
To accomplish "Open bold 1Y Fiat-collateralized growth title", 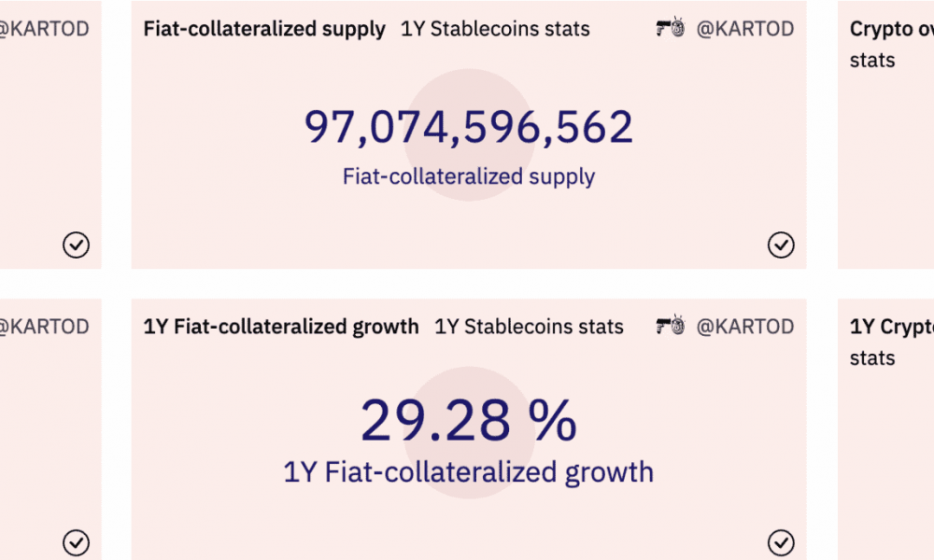I will [x=281, y=326].
